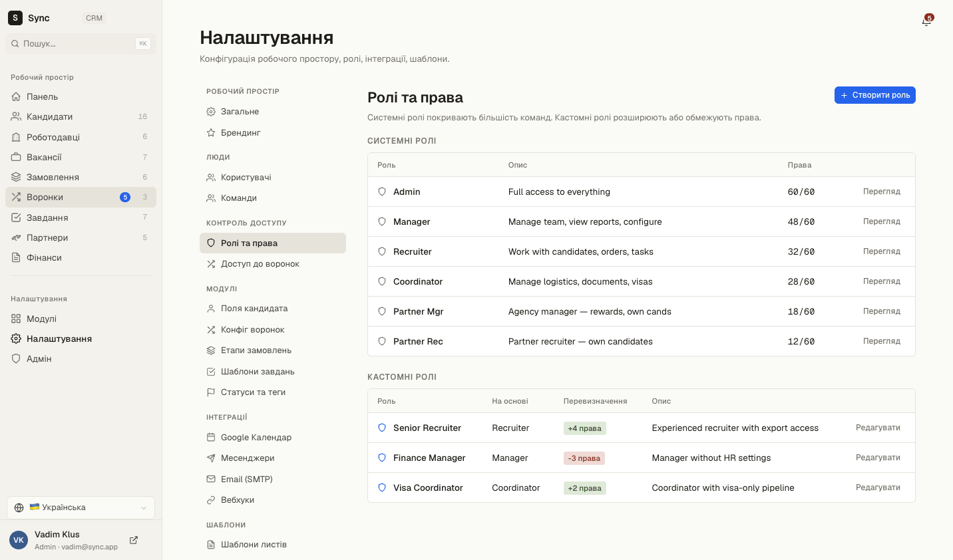The image size is (953, 560).
Task: Open Воронки in the sidebar
Action: coord(81,197)
